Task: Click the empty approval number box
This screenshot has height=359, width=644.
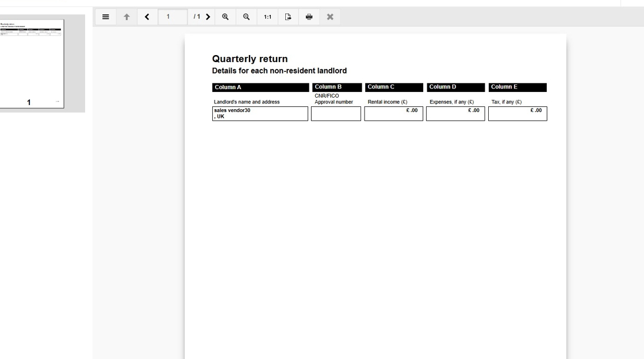Action: (336, 114)
